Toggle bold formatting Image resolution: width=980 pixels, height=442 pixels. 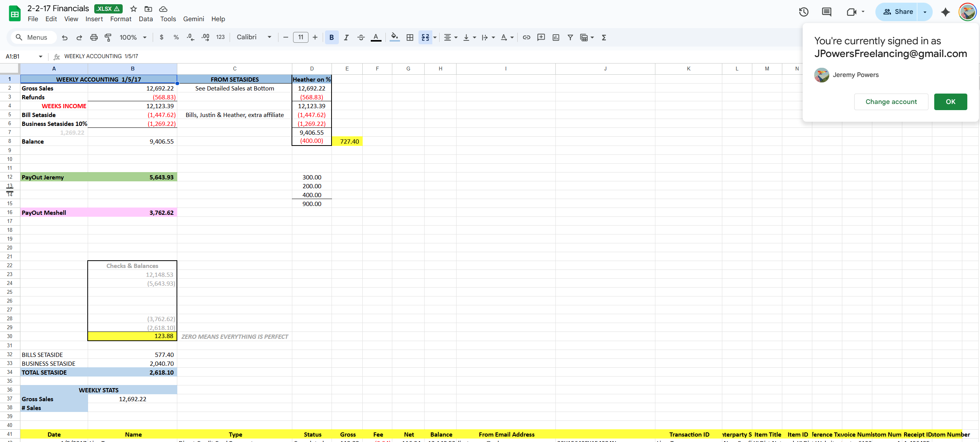point(332,37)
